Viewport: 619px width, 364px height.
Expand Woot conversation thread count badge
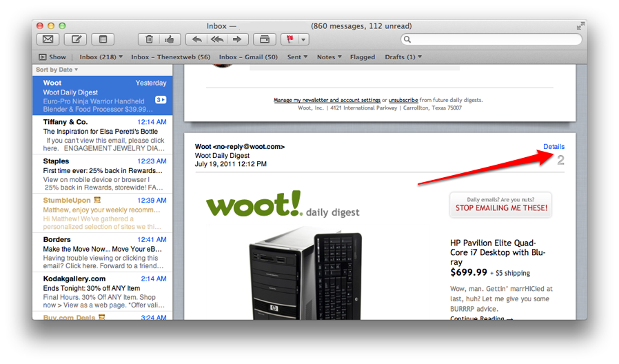pyautogui.click(x=161, y=100)
